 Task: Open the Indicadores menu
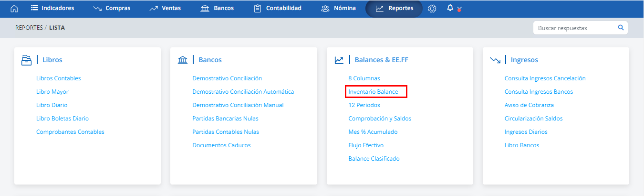tap(52, 8)
